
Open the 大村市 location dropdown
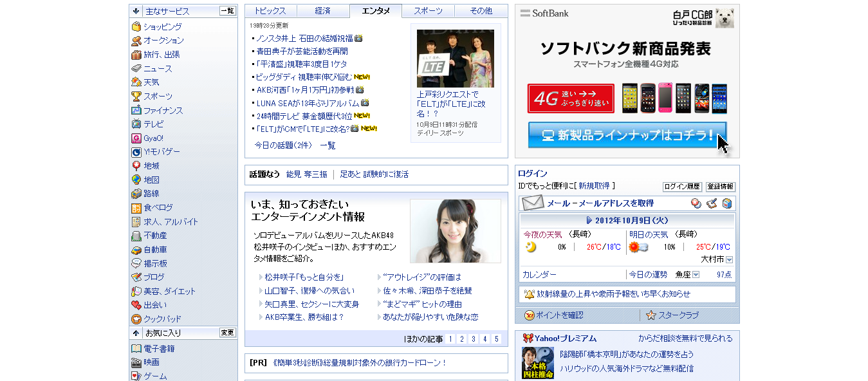(x=729, y=259)
